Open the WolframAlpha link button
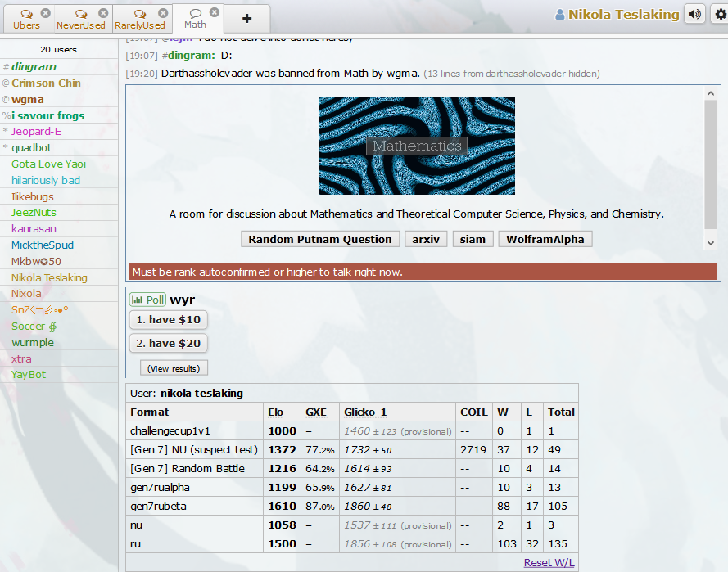Viewport: 728px width, 572px height. (545, 239)
